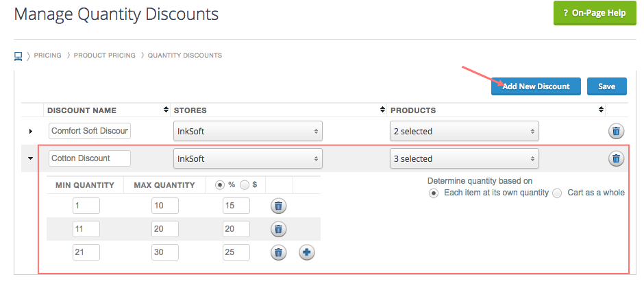644x290 pixels.
Task: Expand the Comfort Soft Discount row
Action: (30, 132)
